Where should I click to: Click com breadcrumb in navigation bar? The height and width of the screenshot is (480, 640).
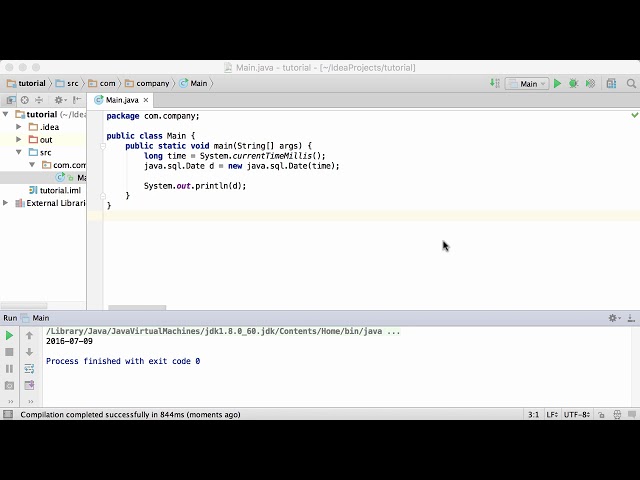tap(102, 83)
